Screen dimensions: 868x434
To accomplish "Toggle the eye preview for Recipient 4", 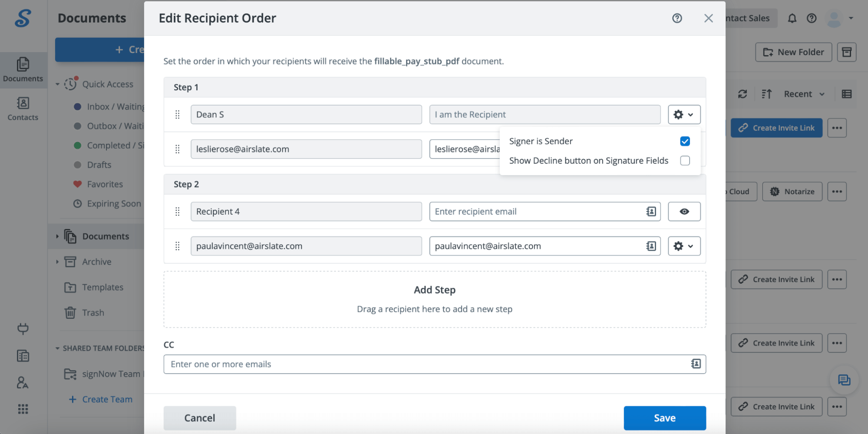I will coord(684,212).
